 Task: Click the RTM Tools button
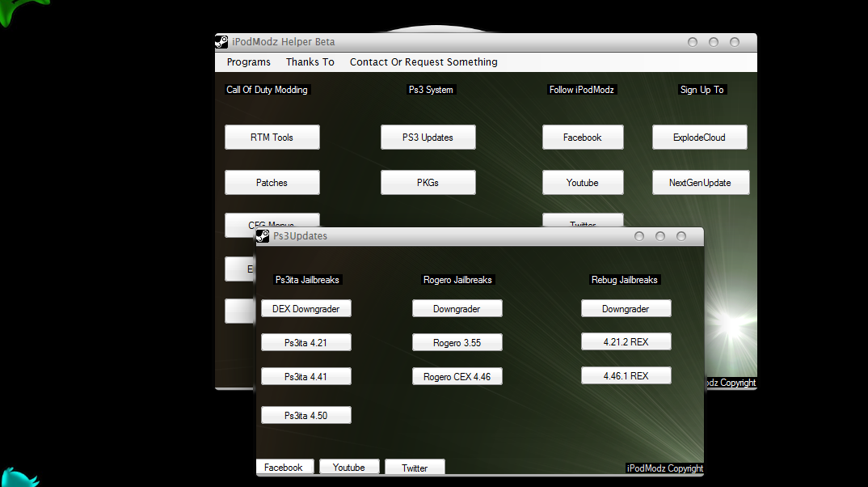click(272, 137)
